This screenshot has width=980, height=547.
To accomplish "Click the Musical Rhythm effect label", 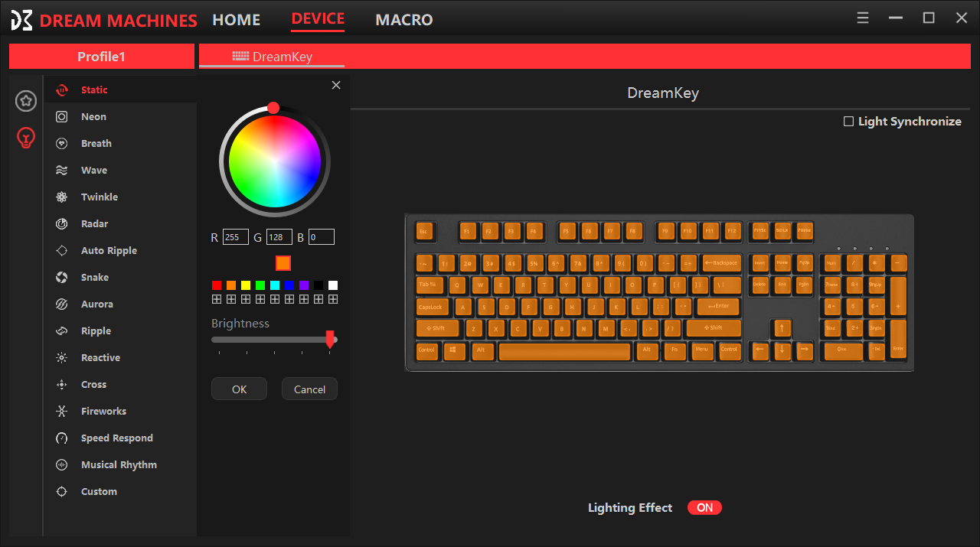I will tap(119, 464).
